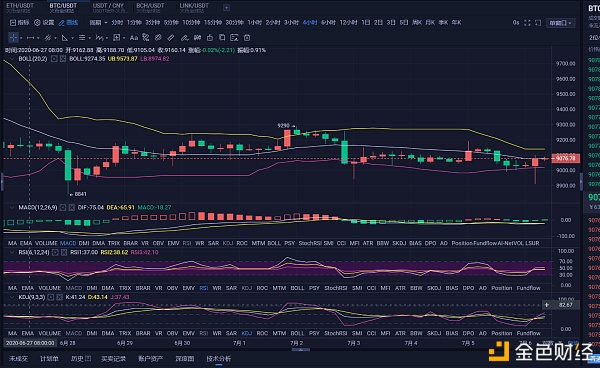Remove the BOLL indicator with X icon

pyautogui.click(x=63, y=59)
